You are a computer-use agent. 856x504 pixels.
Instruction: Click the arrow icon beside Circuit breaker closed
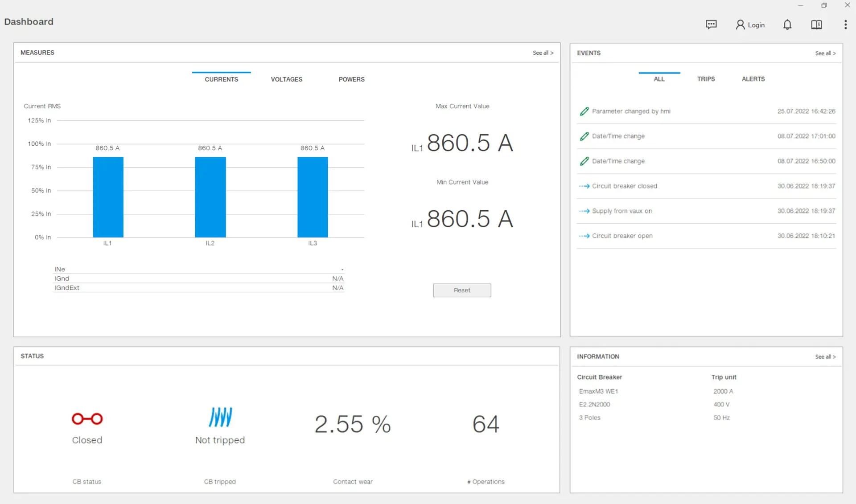click(584, 186)
